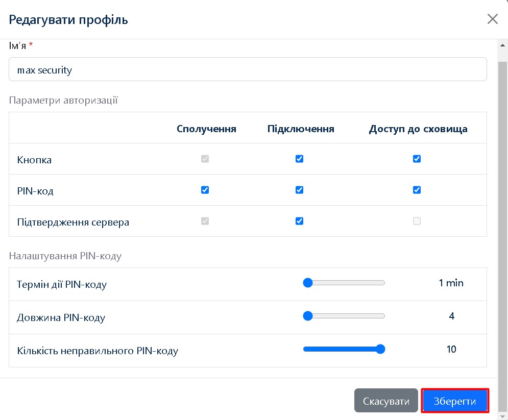Disable Підтвердження сервера for Підключення

(299, 221)
